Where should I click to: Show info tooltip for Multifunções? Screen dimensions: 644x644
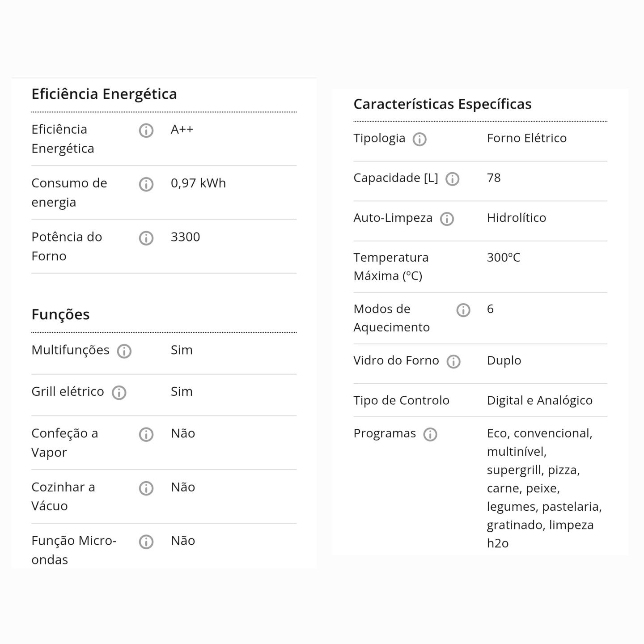click(124, 351)
